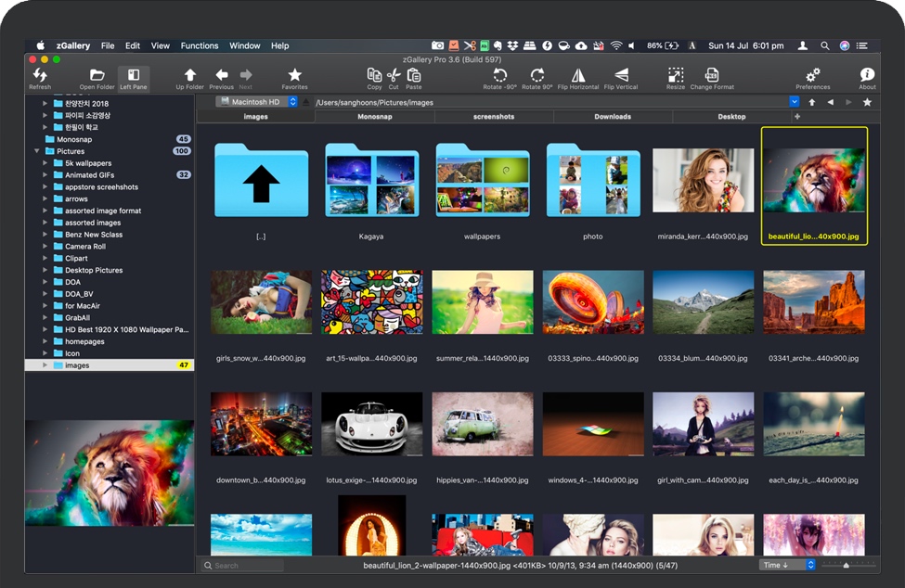Select the Clipart folder in sidebar
This screenshot has width=905, height=588.
(110, 258)
